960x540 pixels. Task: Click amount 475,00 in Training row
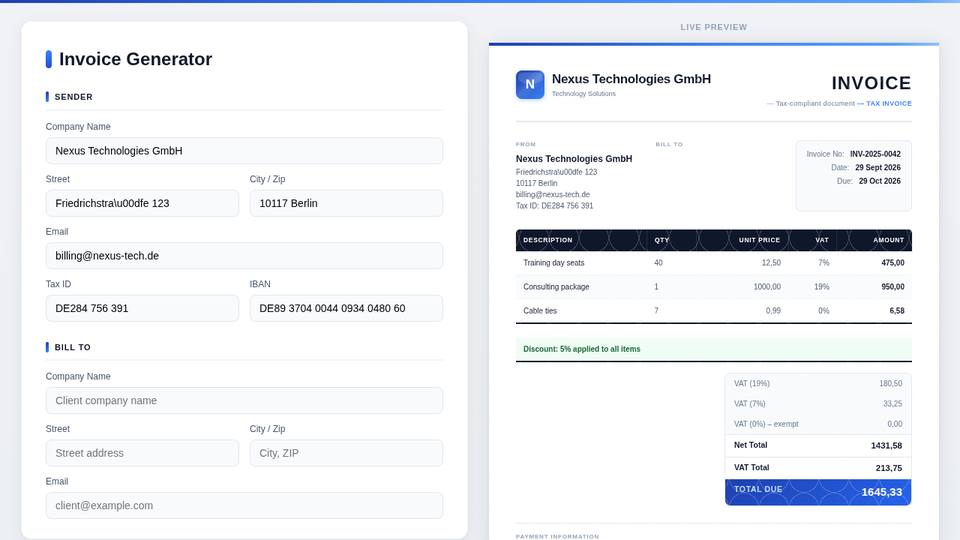click(x=893, y=263)
